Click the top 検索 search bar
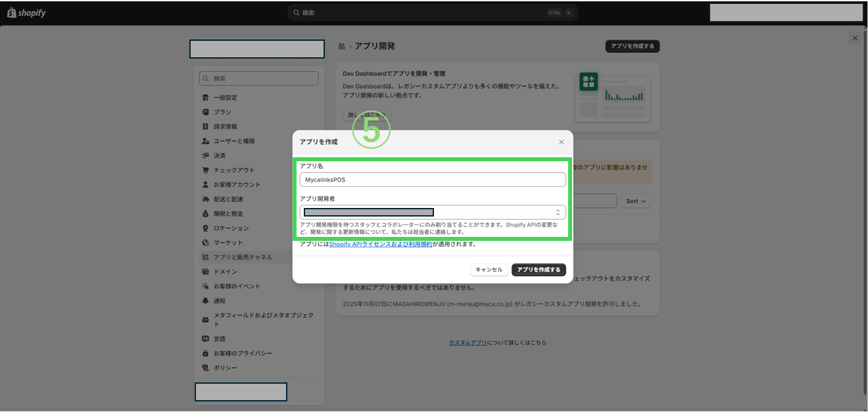This screenshot has height=412, width=868. (432, 13)
